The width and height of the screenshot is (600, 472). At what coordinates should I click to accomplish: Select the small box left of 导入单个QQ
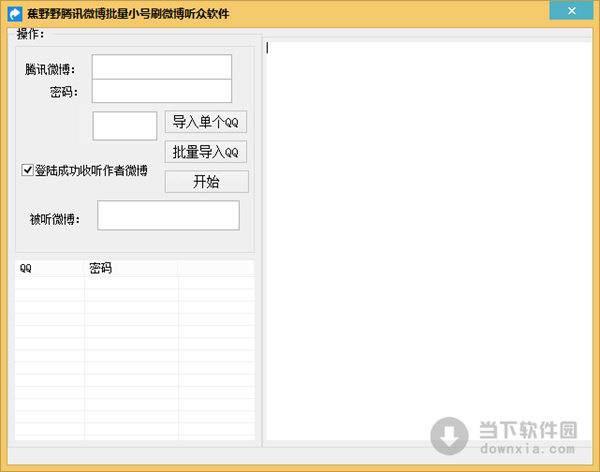click(x=124, y=126)
